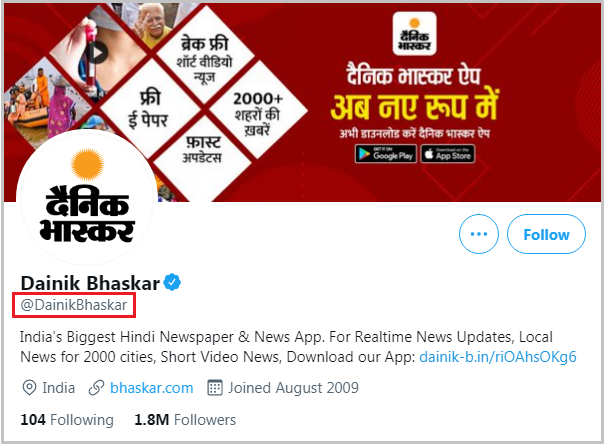Click the calendar joined icon

point(215,388)
